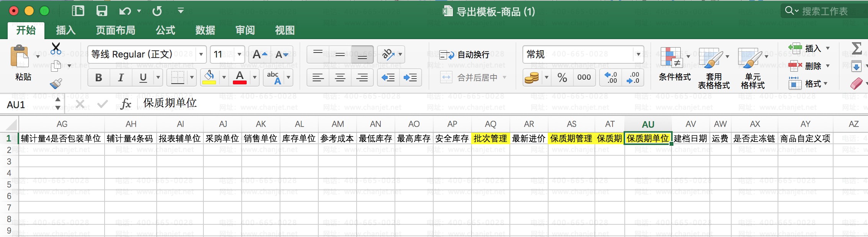
Task: Switch to the 页面布局 tab
Action: (x=115, y=30)
